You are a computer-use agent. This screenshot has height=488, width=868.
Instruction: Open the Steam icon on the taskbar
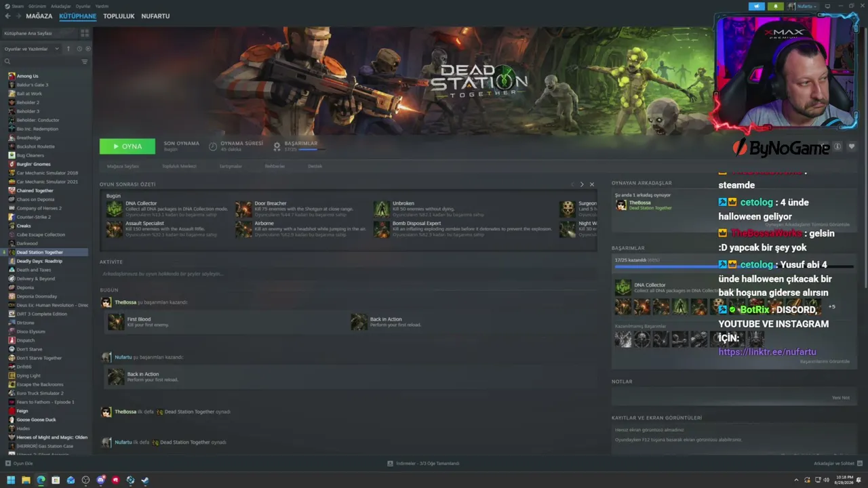point(145,481)
